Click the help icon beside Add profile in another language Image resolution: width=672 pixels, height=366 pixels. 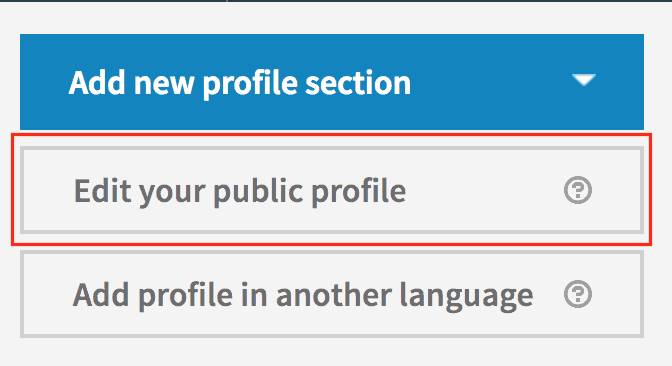click(x=578, y=294)
